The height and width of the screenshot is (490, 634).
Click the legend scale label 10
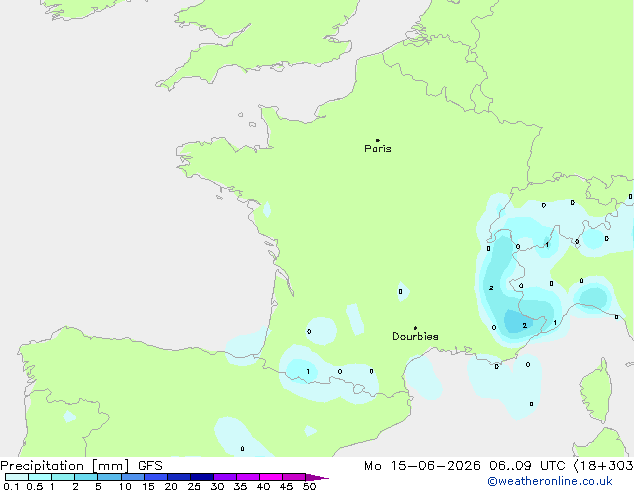pos(125,486)
